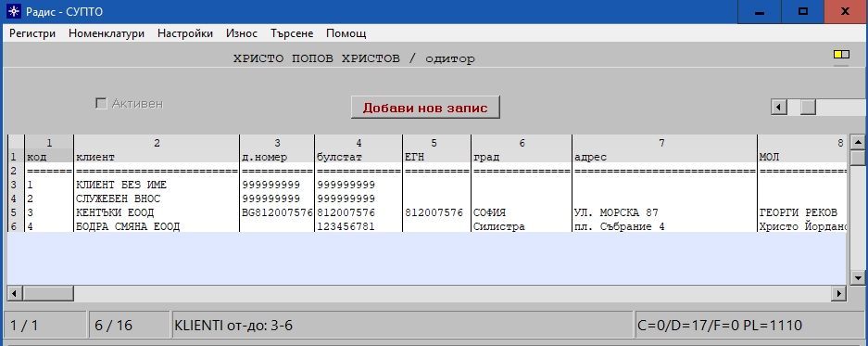This screenshot has height=346, width=868.
Task: Minimize the Радис - СУПТО window
Action: pyautogui.click(x=760, y=12)
